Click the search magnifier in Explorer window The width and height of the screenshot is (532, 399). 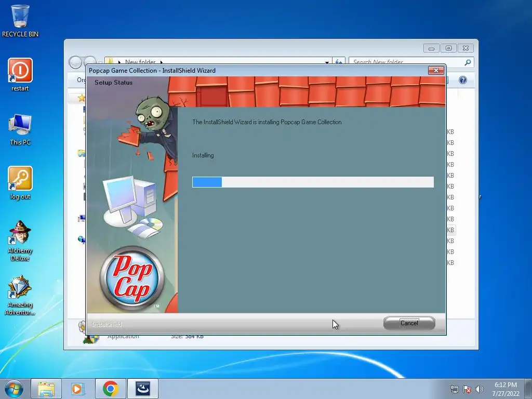coord(468,62)
